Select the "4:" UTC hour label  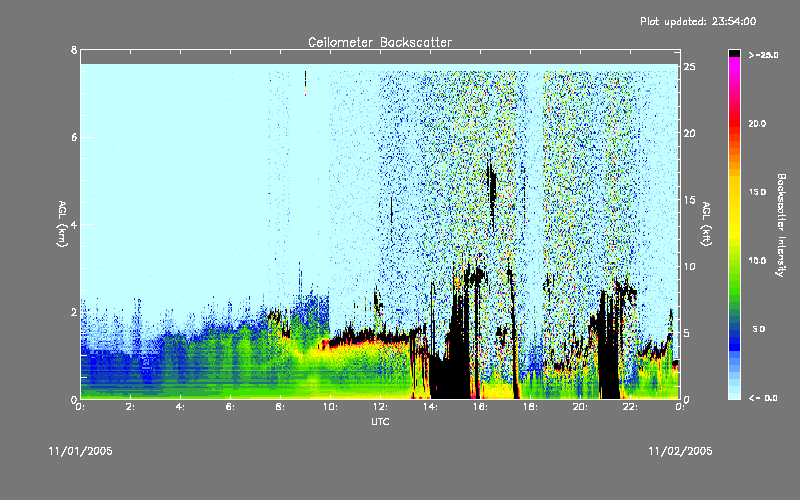[181, 407]
